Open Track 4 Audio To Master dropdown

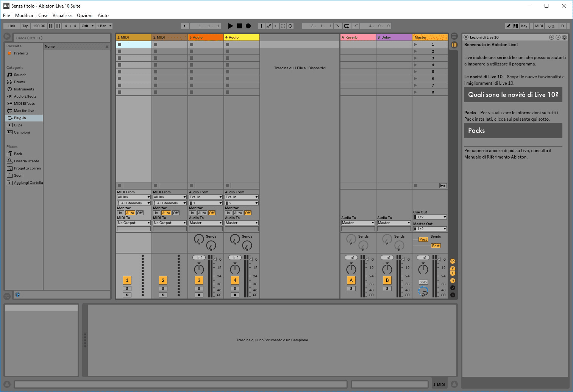point(242,223)
